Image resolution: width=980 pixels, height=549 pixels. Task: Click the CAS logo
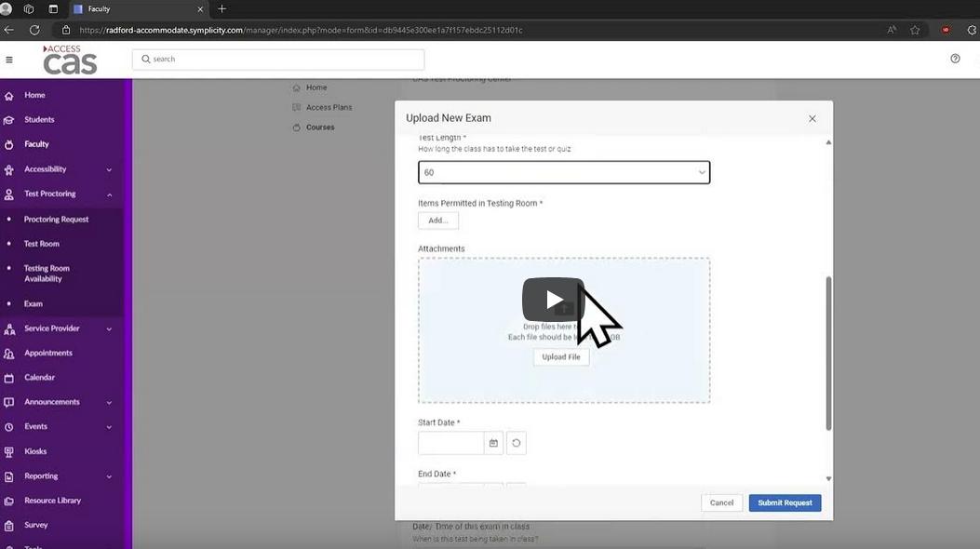[70, 60]
